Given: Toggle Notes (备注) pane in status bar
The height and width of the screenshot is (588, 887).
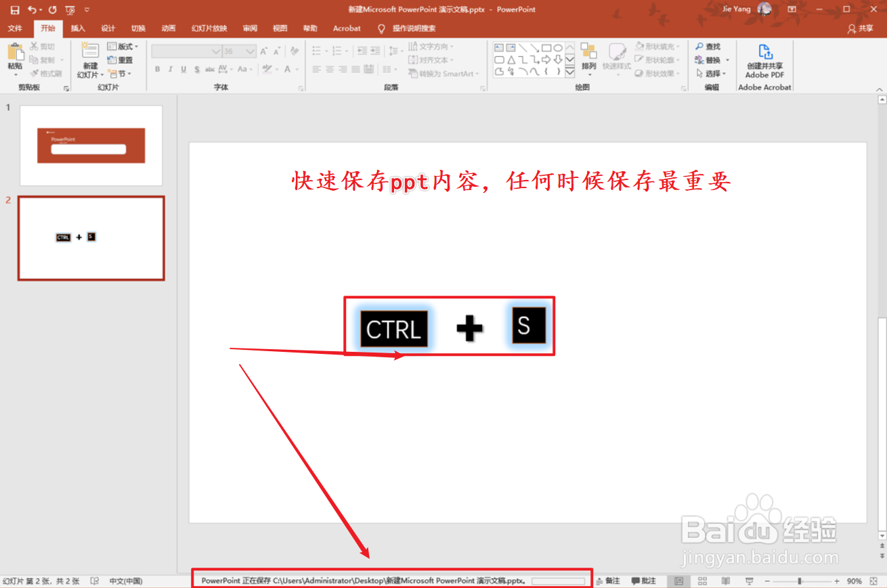Looking at the screenshot, I should (x=607, y=581).
